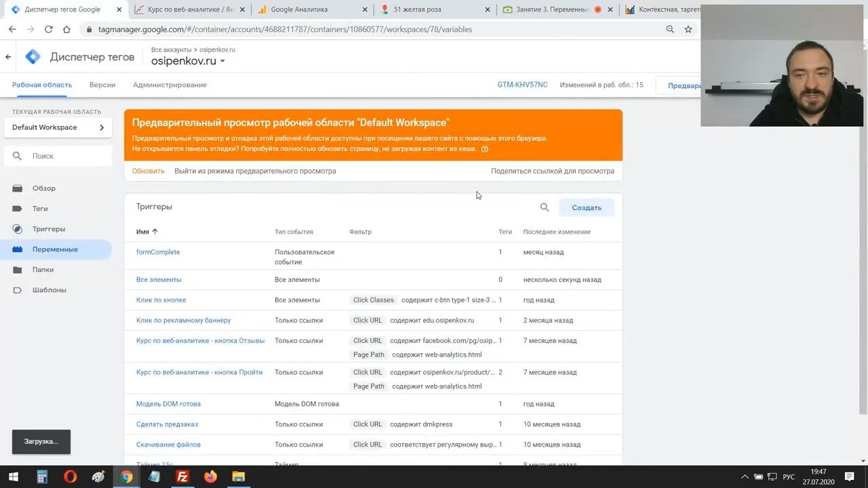
Task: Open the Все элементы trigger
Action: 159,279
